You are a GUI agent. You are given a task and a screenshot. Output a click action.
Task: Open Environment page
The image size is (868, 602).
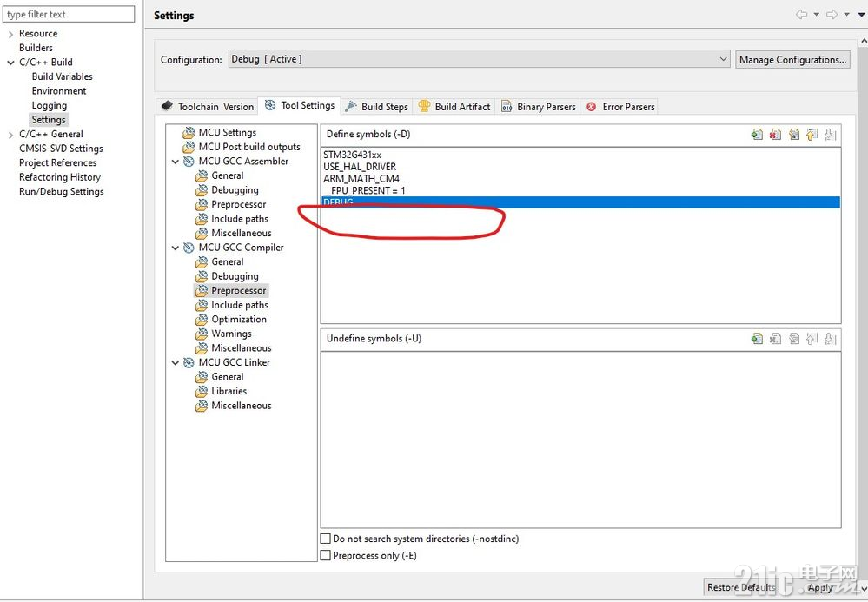[59, 91]
